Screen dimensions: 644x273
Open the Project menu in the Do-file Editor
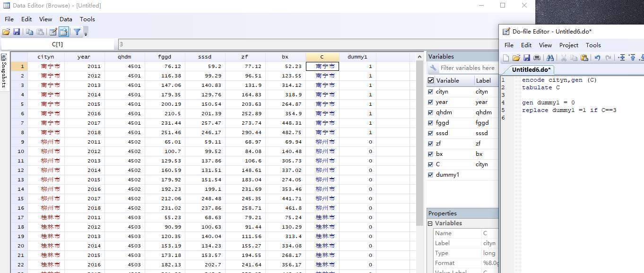coord(569,45)
